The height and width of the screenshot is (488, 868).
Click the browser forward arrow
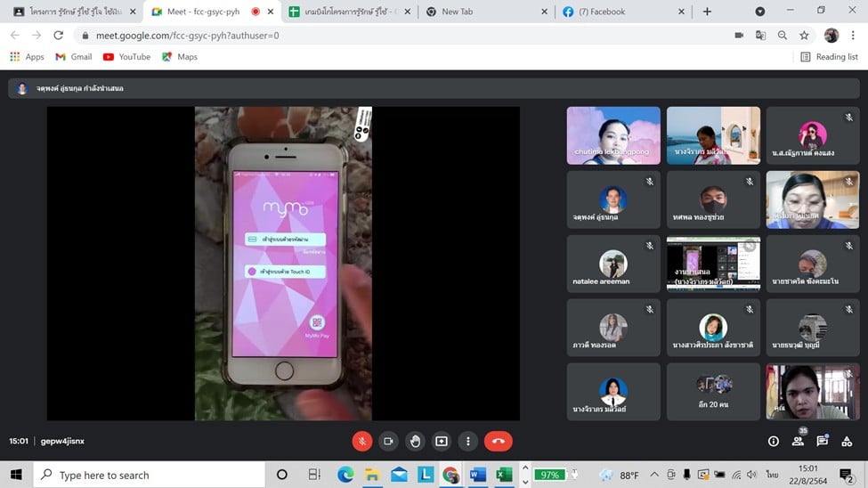[37, 36]
